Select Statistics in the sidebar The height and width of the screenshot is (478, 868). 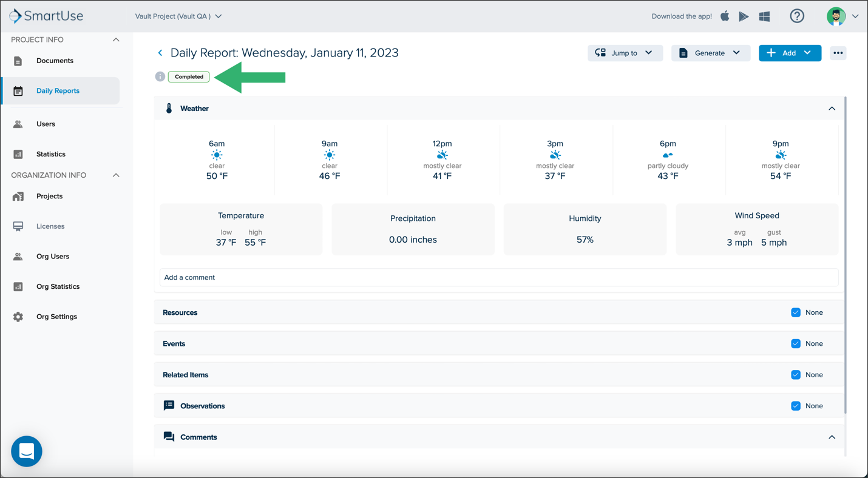51,154
